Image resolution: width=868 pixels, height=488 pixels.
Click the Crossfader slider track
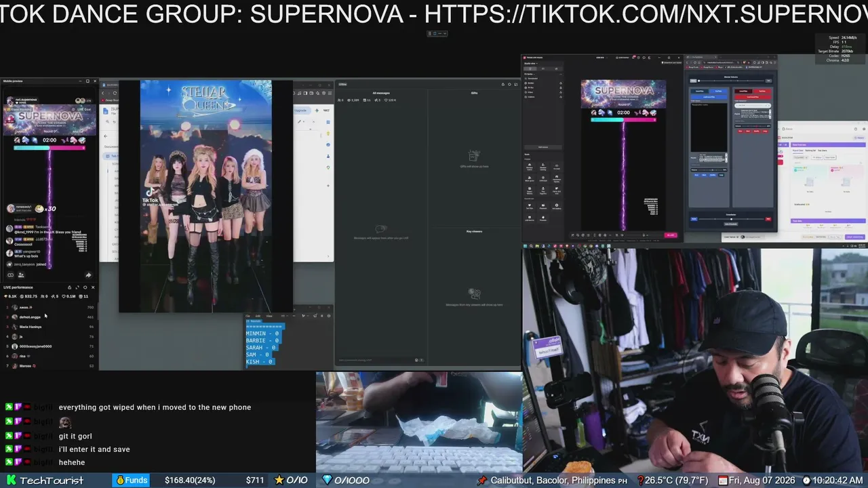[731, 219]
